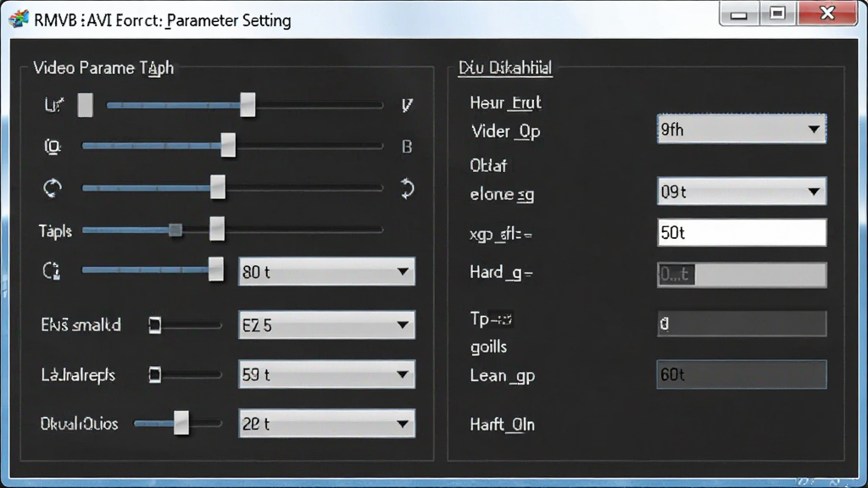868x488 pixels.
Task: Click the larger Tapls slider handle
Action: click(217, 229)
